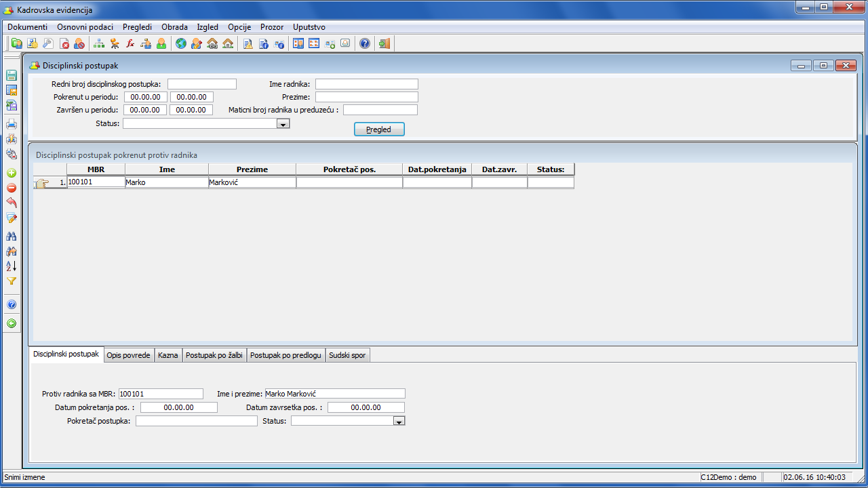868x488 pixels.
Task: Click the exit door icon in toolbar
Action: pos(384,44)
